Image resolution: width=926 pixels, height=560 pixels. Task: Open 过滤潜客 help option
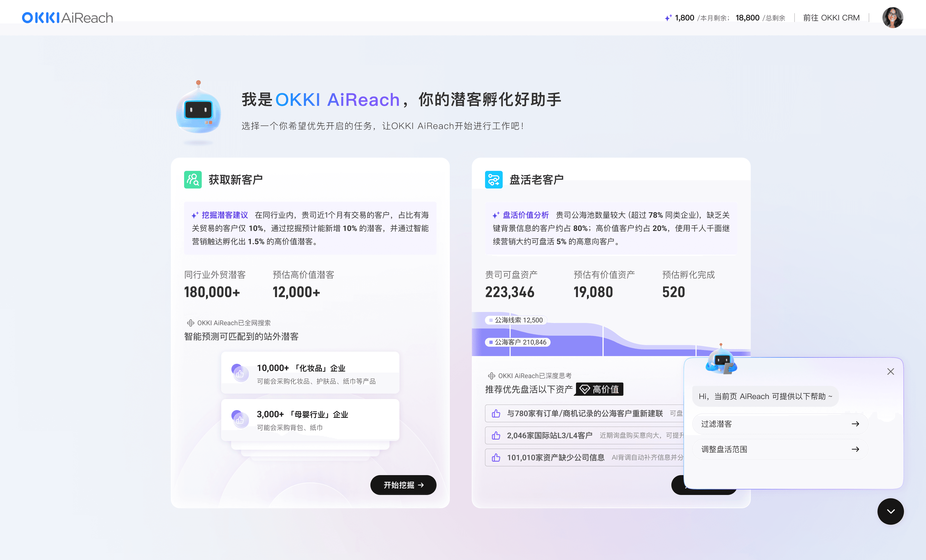[x=780, y=424]
